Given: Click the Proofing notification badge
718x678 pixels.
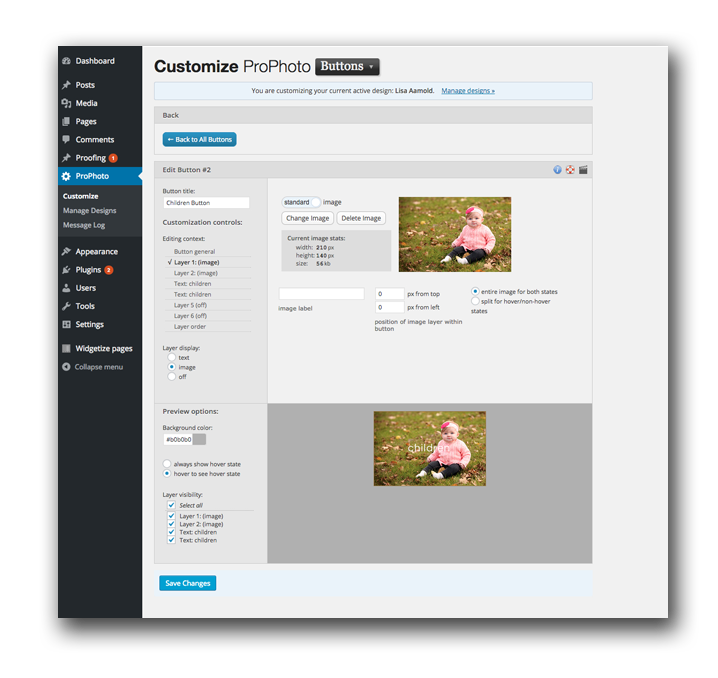Looking at the screenshot, I should (113, 158).
